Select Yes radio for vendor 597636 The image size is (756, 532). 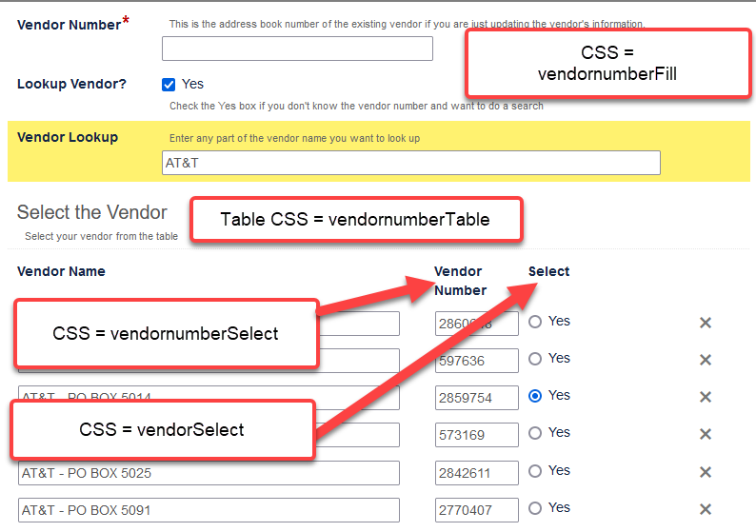pos(535,359)
